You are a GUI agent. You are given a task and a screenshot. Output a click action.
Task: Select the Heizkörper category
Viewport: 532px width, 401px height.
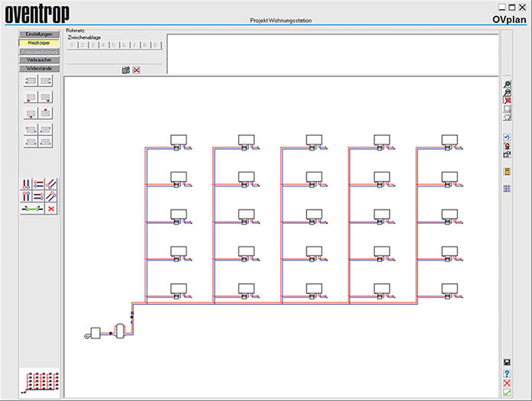[x=38, y=44]
